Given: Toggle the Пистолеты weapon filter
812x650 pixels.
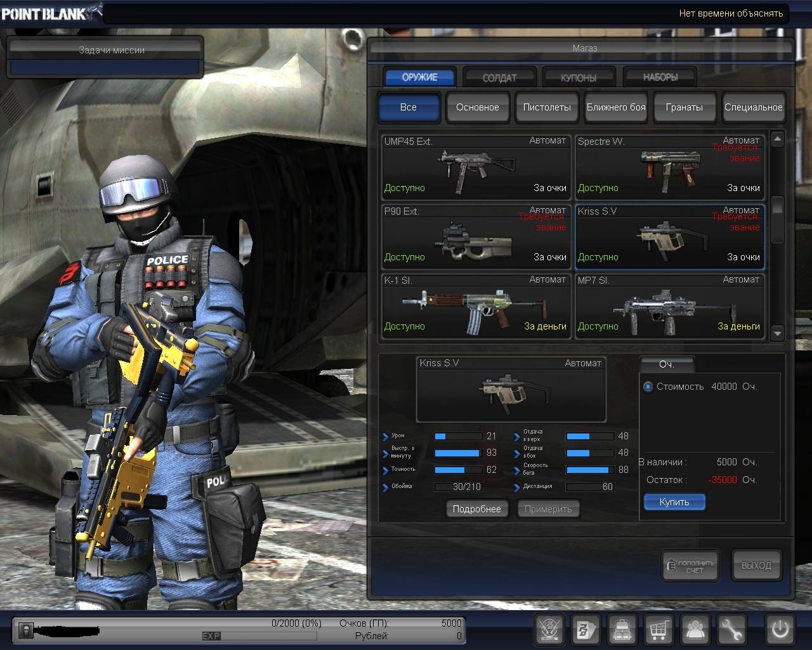Looking at the screenshot, I should coord(546,107).
